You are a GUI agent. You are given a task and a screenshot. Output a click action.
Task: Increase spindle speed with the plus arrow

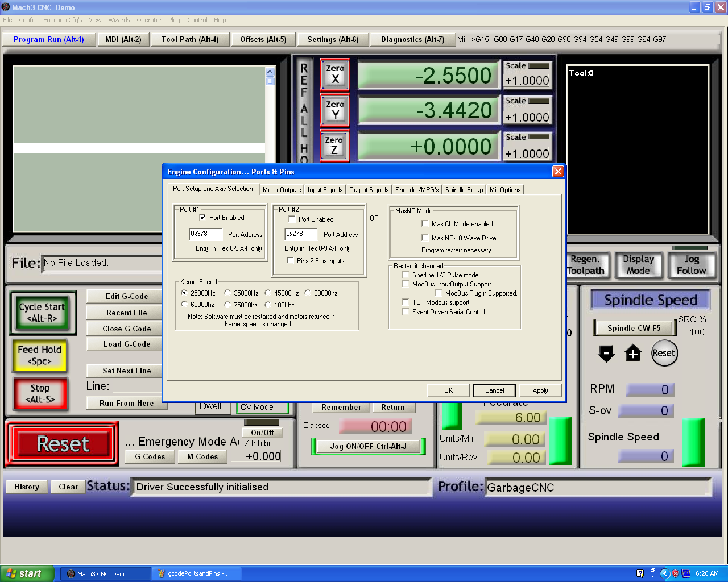click(x=632, y=354)
